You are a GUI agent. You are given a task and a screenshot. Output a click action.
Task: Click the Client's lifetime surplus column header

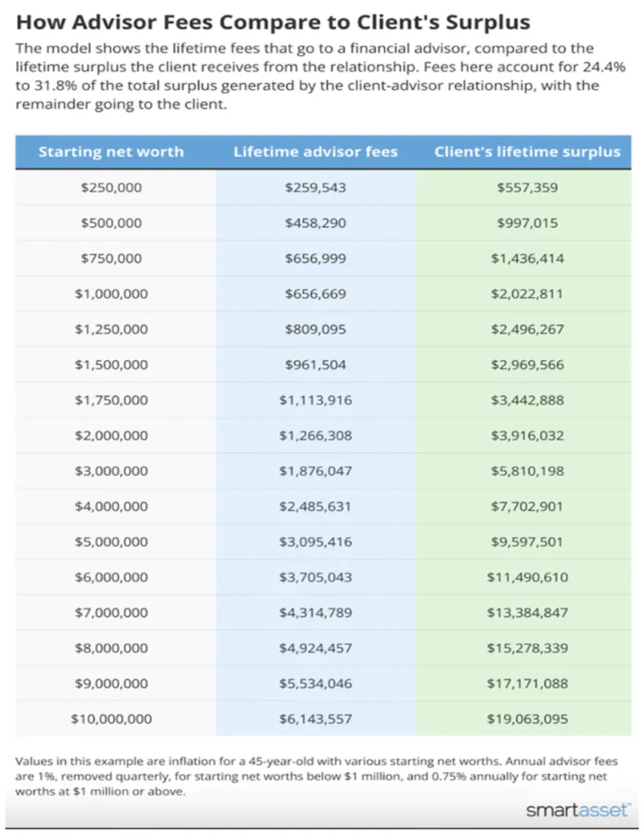pos(527,151)
